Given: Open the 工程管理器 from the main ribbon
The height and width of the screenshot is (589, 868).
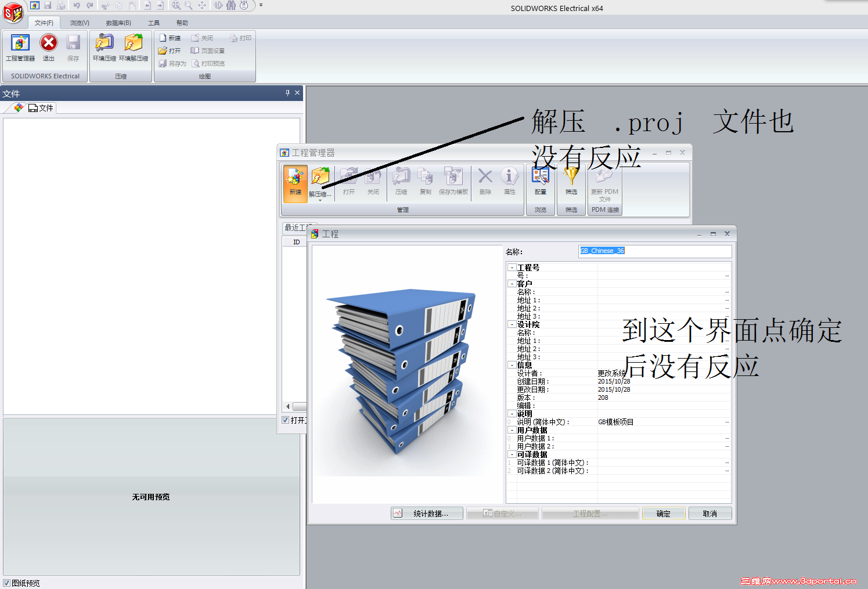Looking at the screenshot, I should [20, 48].
